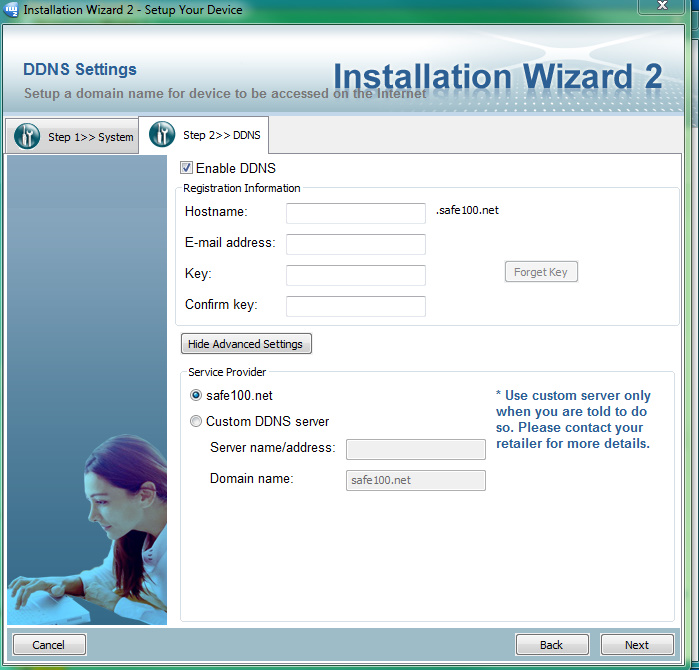
Task: Go to the previous step with Back
Action: (552, 645)
